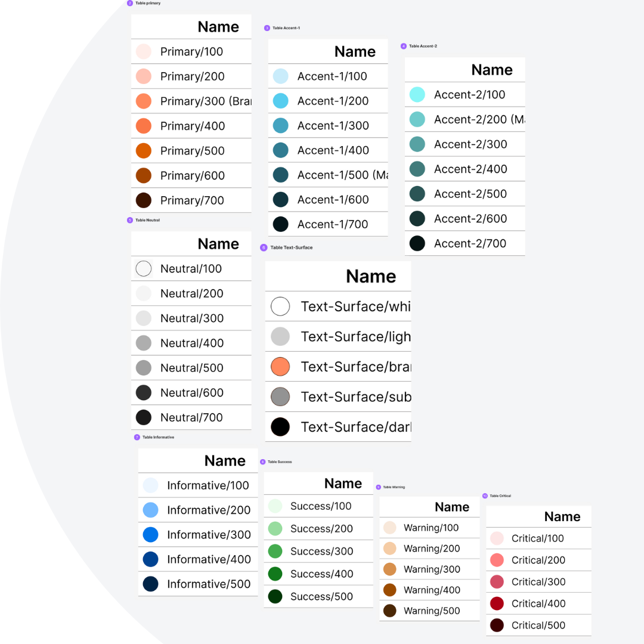Select the Text-Surface/whi row text
Screen dimensions: 644x644
pyautogui.click(x=355, y=307)
